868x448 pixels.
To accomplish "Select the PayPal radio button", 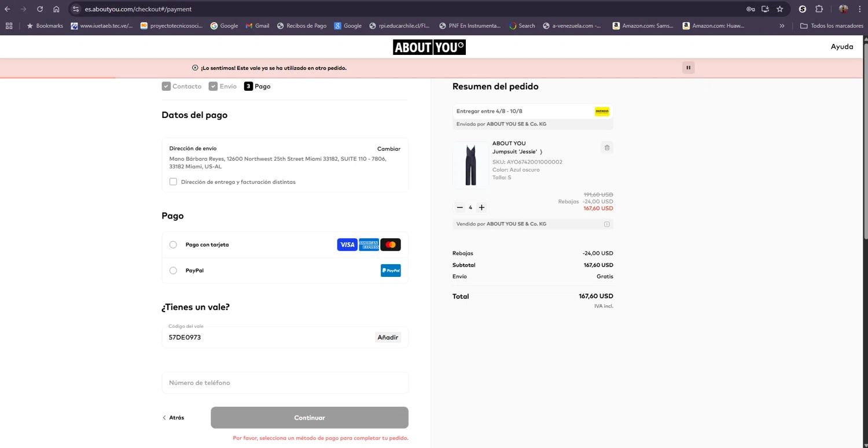I will (x=173, y=271).
